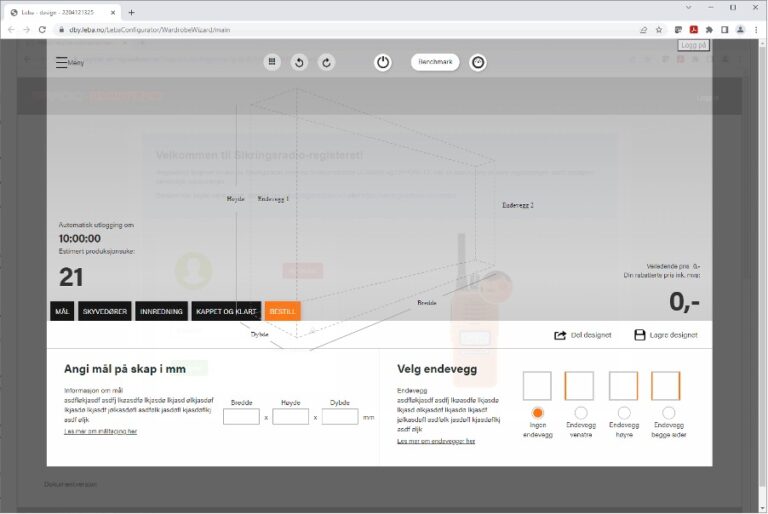
Task: Click the Bredde label in the 3D drawing
Action: (427, 303)
